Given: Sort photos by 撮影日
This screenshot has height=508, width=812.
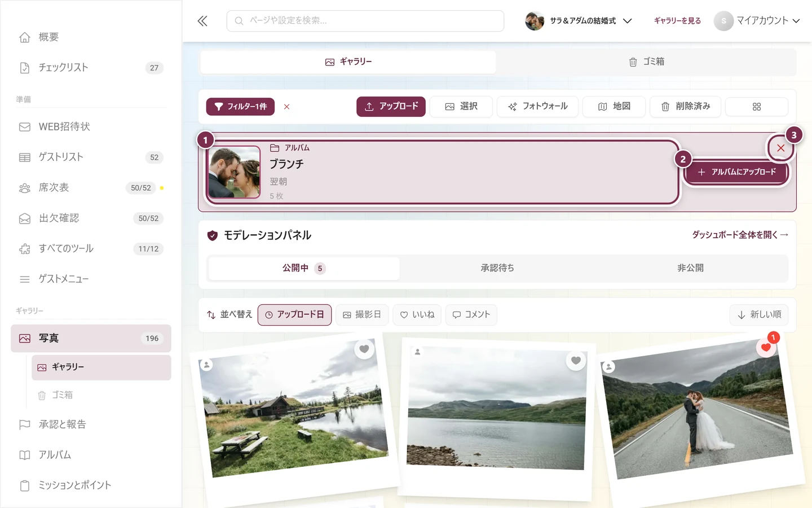Looking at the screenshot, I should [x=362, y=315].
